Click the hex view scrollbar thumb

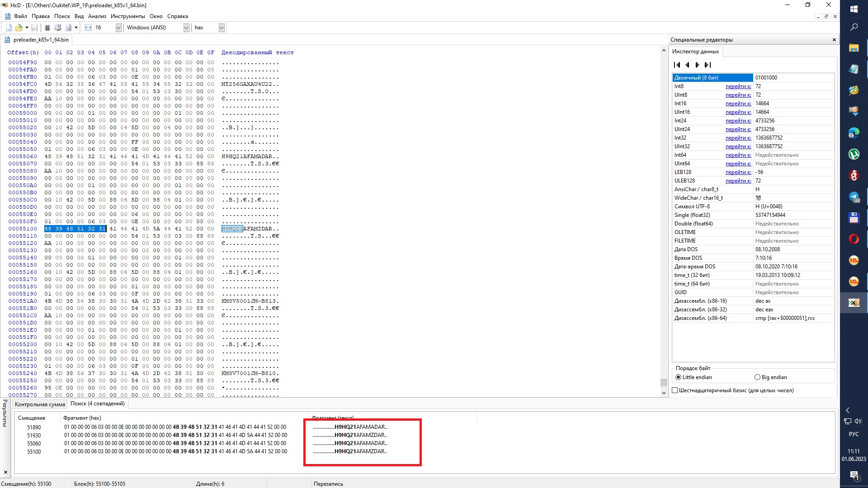[664, 382]
